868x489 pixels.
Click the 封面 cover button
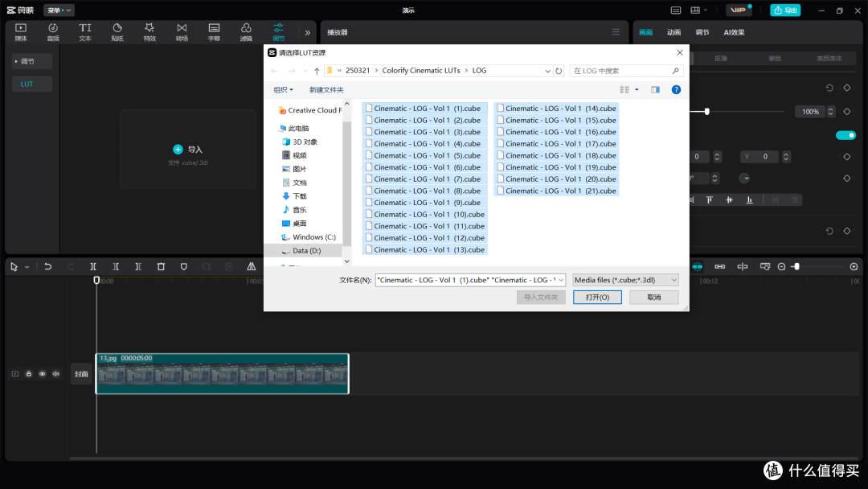[81, 374]
